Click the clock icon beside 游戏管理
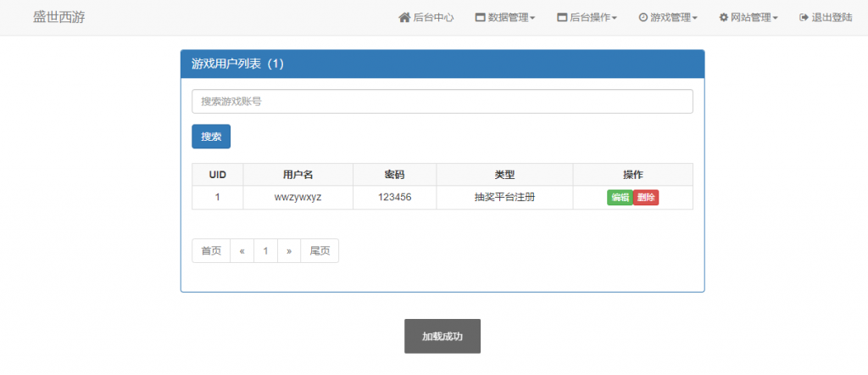Screen dimensions: 868x375 click(x=643, y=17)
